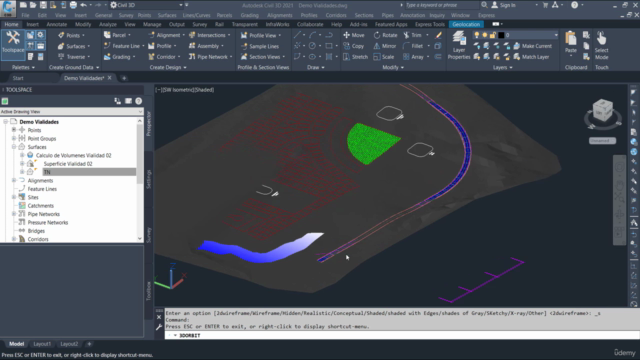
Task: Switch to the Insert ribbon tab
Action: pos(32,24)
